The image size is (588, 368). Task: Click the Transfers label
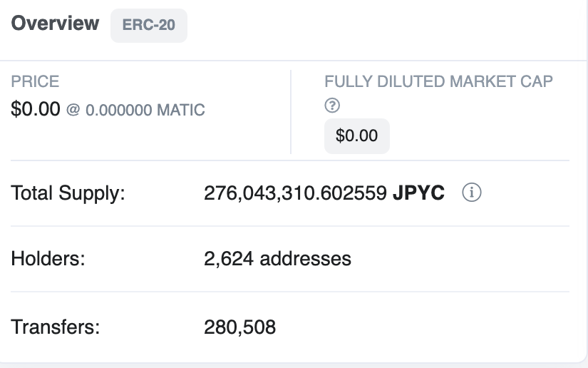point(56,327)
